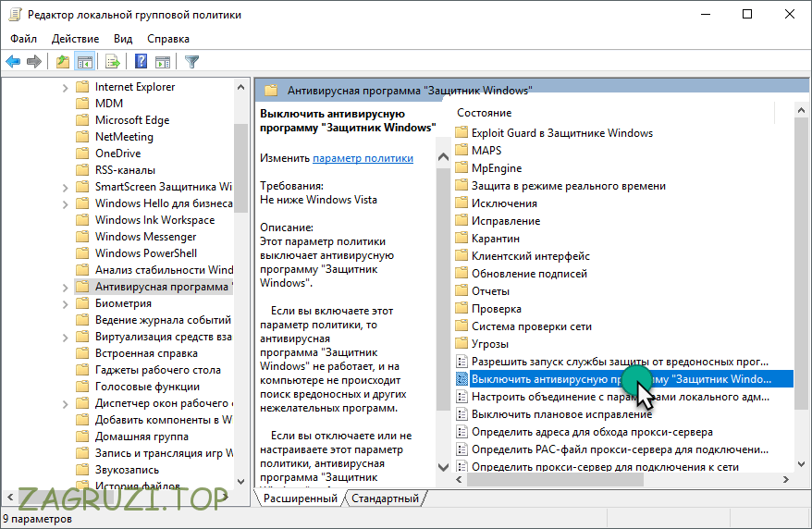812x529 pixels.
Task: Select Обновление подписей folder
Action: [529, 274]
